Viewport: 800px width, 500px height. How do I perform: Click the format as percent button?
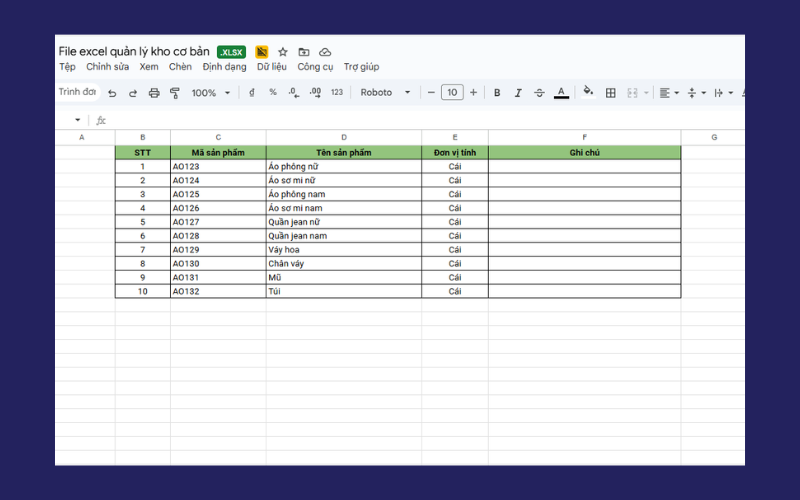coord(273,93)
